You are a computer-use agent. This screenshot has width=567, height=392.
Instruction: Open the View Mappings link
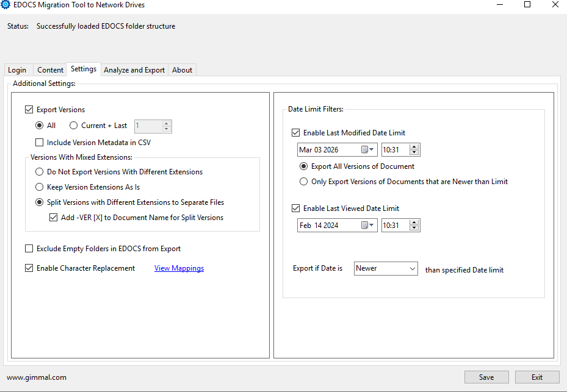pyautogui.click(x=179, y=268)
